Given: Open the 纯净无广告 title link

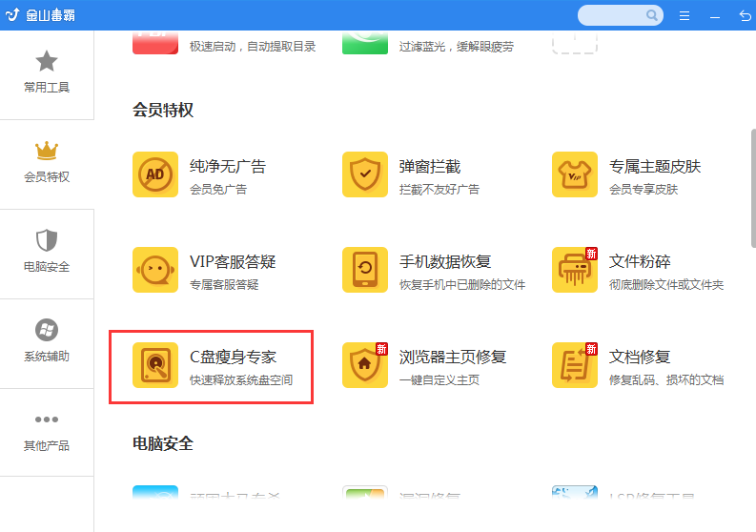Looking at the screenshot, I should (x=228, y=167).
